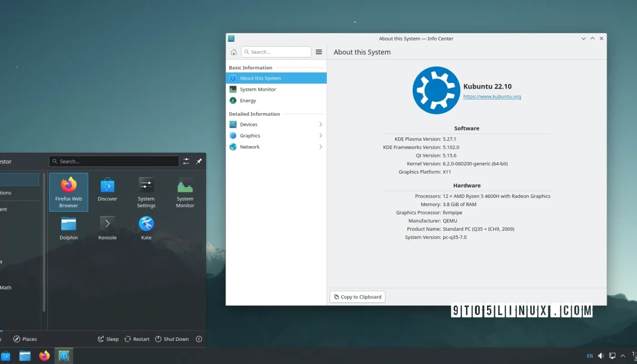Click the Copy to Clipboard button
This screenshot has width=637, height=364.
coord(357,297)
